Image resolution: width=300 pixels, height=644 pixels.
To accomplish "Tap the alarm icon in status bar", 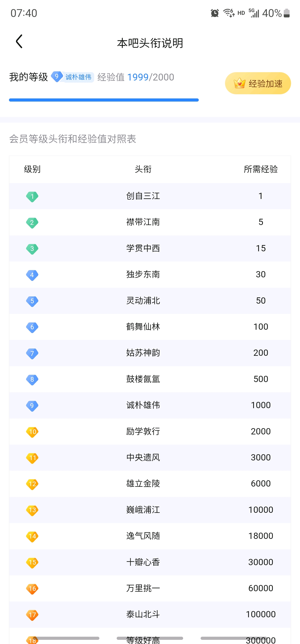I will click(215, 13).
